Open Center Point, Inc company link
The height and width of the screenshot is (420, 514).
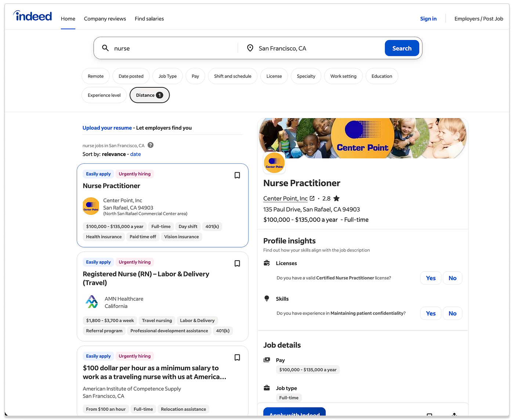[285, 198]
